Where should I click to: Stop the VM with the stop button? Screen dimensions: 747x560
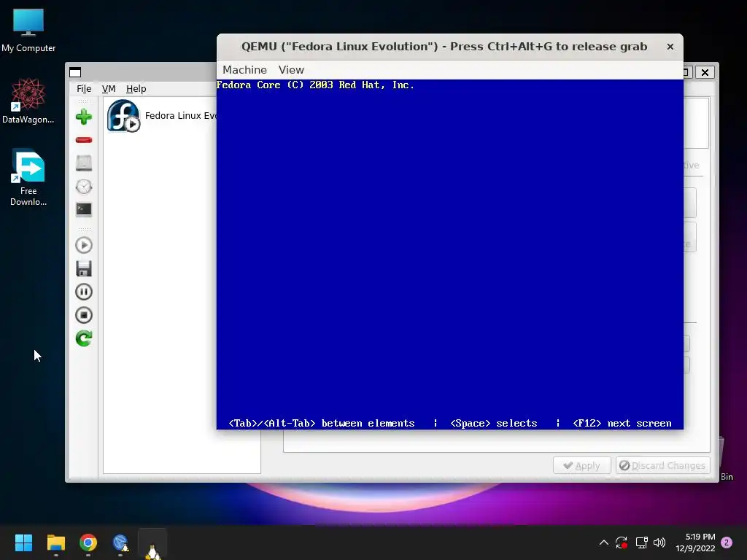click(x=84, y=315)
